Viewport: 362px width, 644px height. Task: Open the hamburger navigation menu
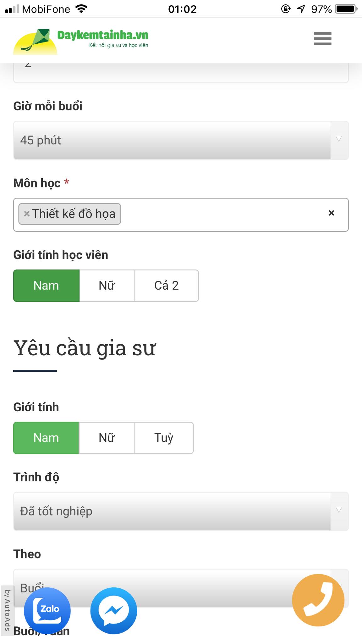pyautogui.click(x=322, y=39)
